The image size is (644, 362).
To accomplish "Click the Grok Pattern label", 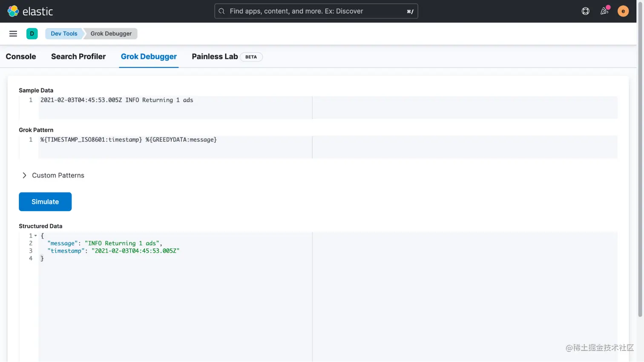I will 36,130.
